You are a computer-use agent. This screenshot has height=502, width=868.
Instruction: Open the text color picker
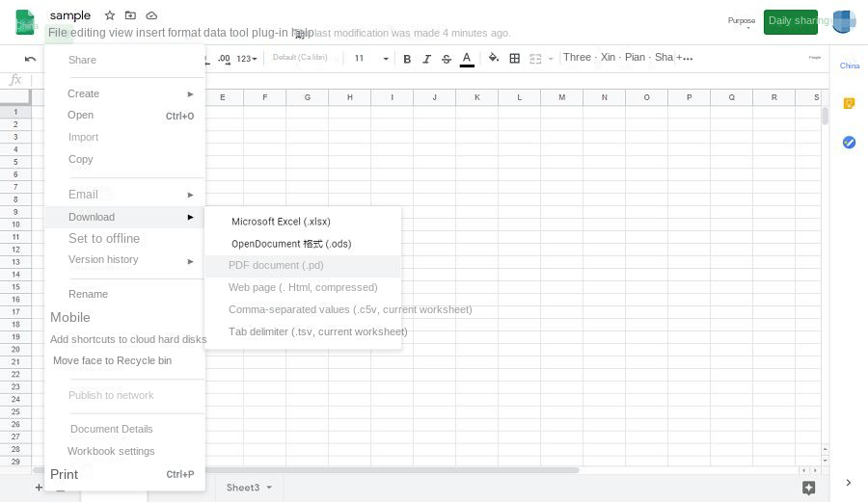(467, 59)
